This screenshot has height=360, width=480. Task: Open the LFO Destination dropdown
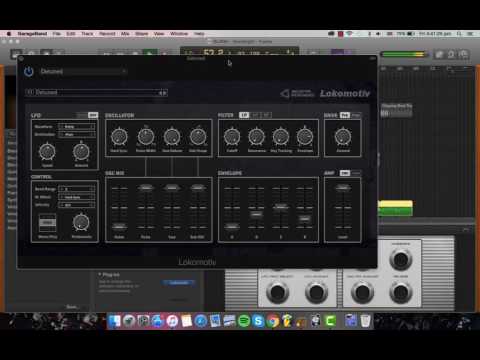tap(77, 134)
